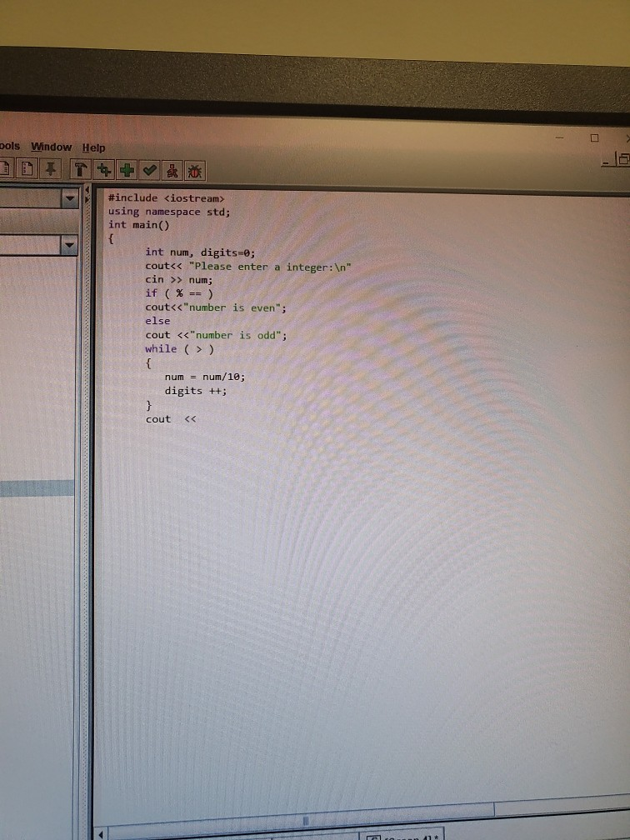Screen dimensions: 630x840
Task: Click the 'number is even' cout line
Action: (x=216, y=307)
